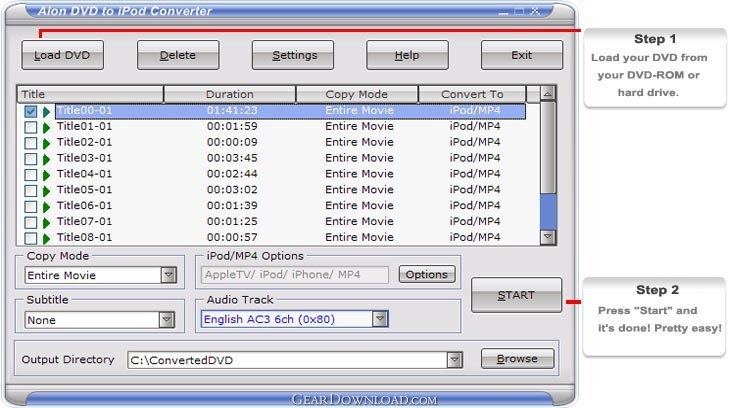
Task: Click the green play arrow for Title03-01
Action: (46, 159)
